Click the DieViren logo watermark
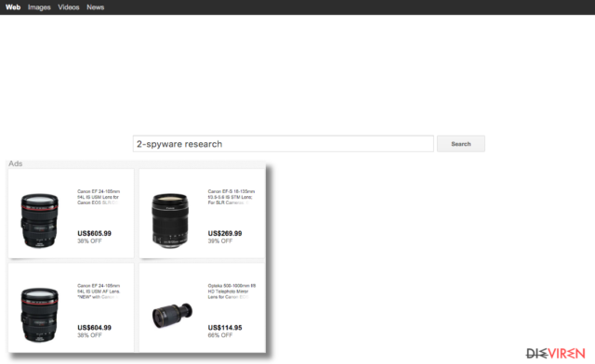595x364 pixels. (555, 354)
